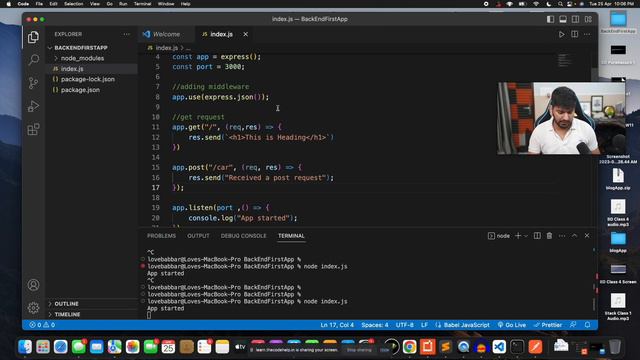Kill terminal with trash icon

549,236
